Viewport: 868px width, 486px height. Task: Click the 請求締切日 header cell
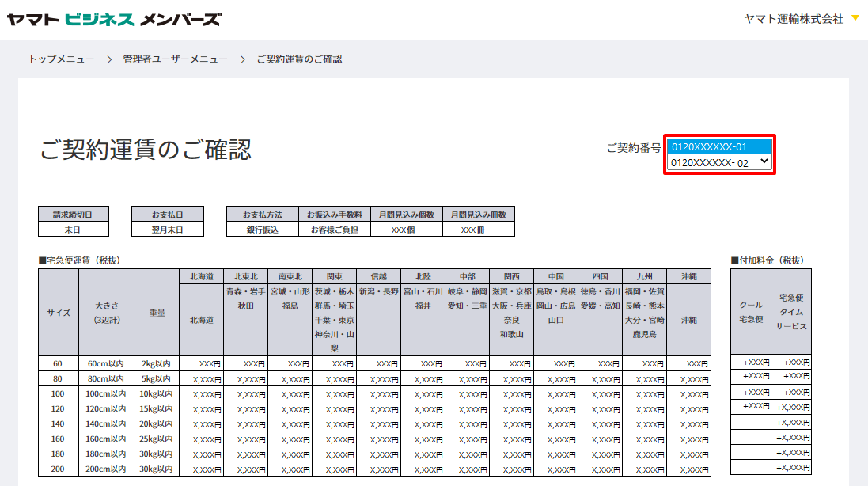pyautogui.click(x=72, y=213)
